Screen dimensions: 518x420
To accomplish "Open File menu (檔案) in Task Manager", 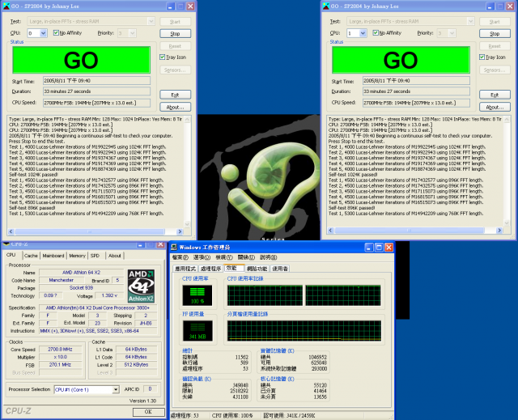I will click(x=180, y=257).
